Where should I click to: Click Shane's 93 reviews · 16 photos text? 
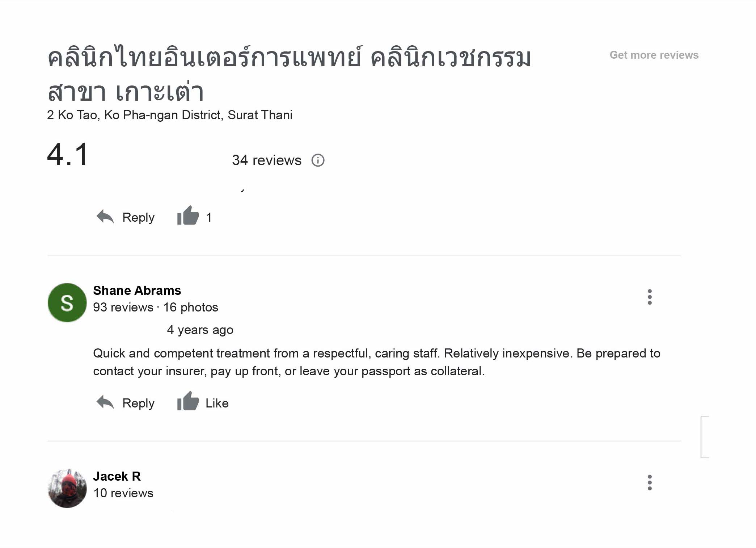click(155, 308)
